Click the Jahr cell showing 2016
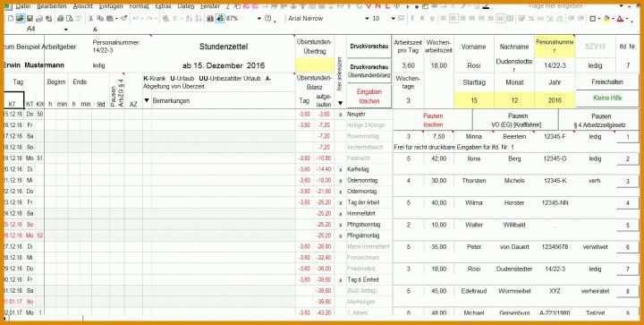 (555, 100)
